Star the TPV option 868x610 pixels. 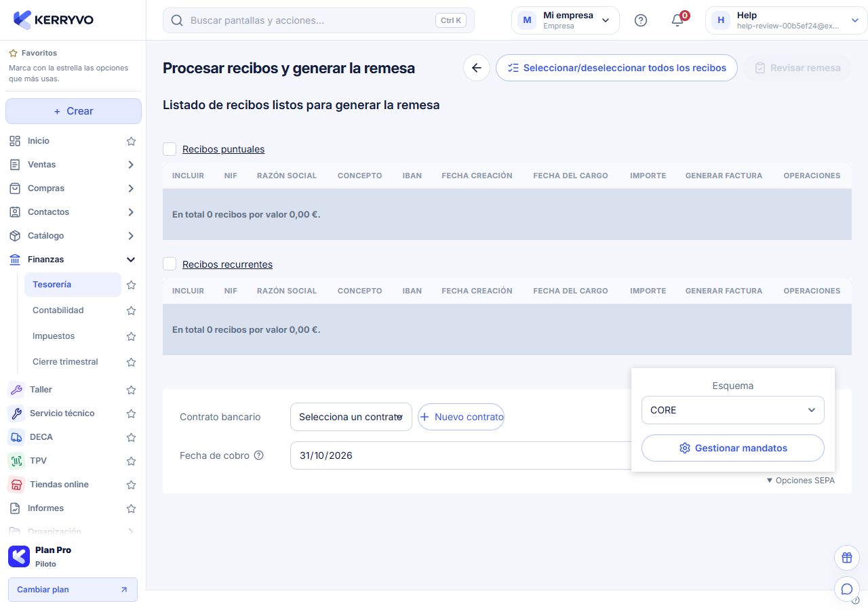coord(132,461)
